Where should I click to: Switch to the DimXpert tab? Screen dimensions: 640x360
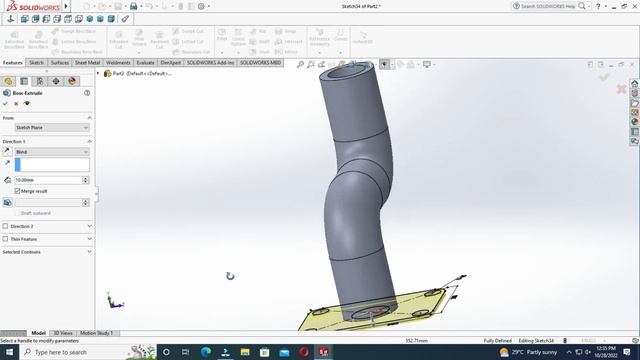tap(171, 63)
